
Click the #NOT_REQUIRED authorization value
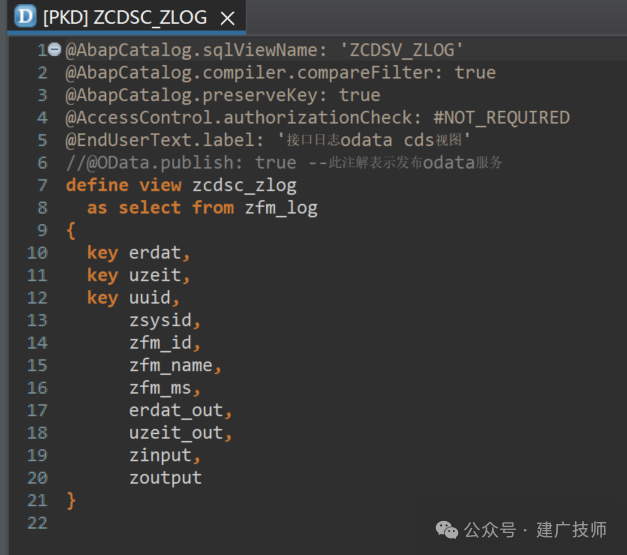(501, 118)
